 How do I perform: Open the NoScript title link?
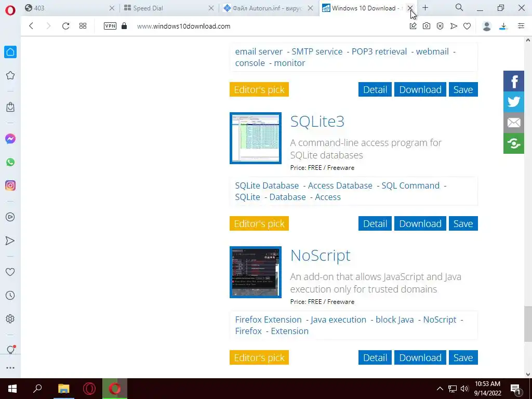(x=320, y=256)
